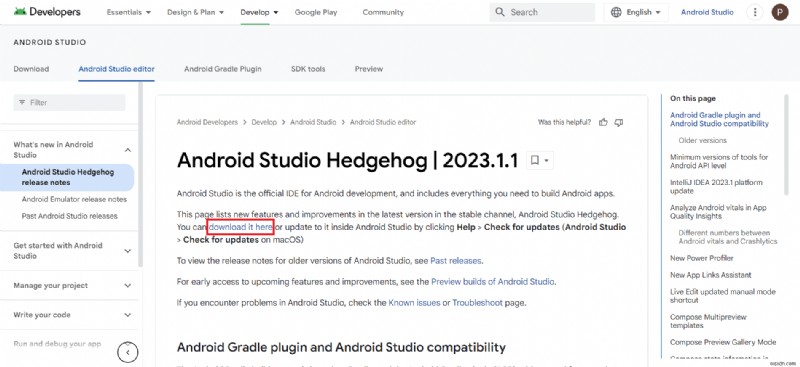Viewport: 800px width, 367px height.
Task: Select Android Studio Hedgehog release notes item
Action: (67, 177)
